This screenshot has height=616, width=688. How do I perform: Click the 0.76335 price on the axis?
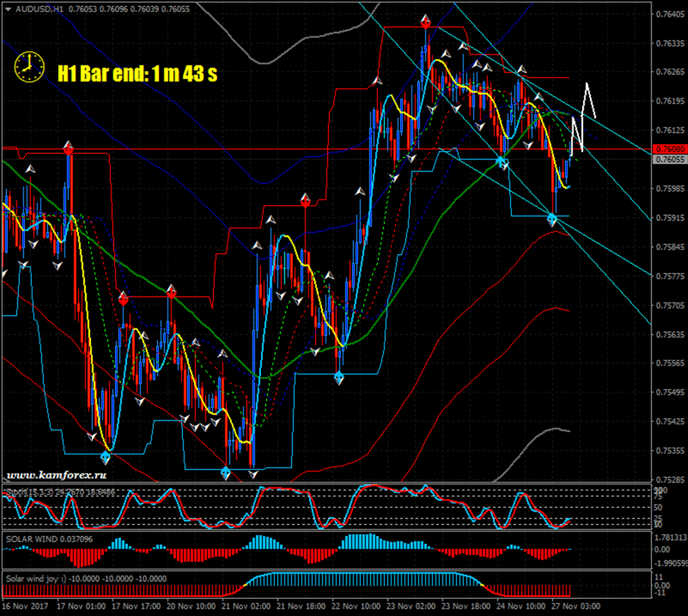pyautogui.click(x=670, y=43)
